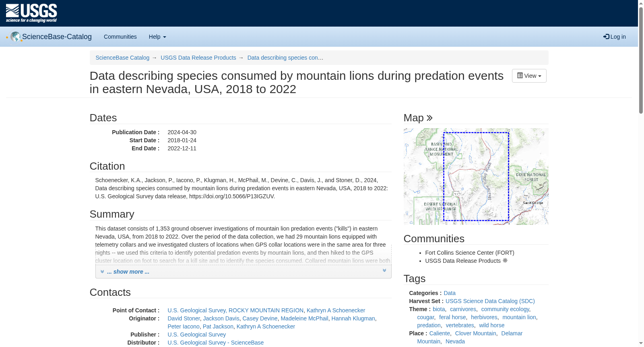Select the mountain lion theme tag

point(519,317)
